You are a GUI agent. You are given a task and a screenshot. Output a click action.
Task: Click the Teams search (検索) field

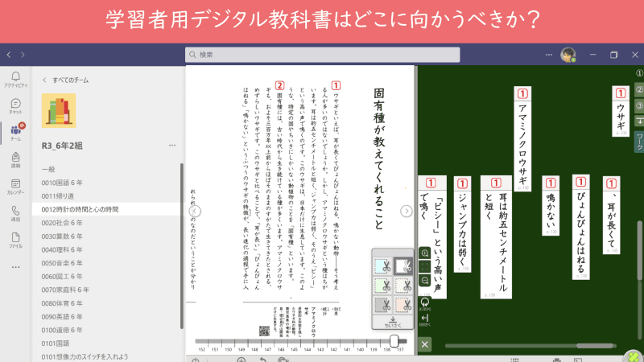click(323, 55)
